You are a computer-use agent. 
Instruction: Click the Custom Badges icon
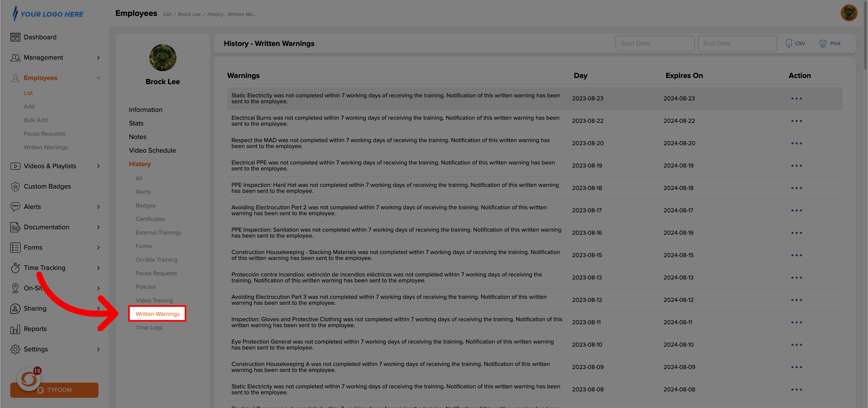pyautogui.click(x=15, y=186)
